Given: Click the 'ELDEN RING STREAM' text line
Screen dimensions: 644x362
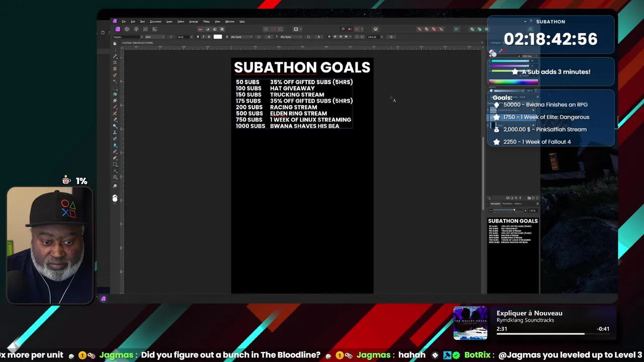Looking at the screenshot, I should pyautogui.click(x=298, y=114).
